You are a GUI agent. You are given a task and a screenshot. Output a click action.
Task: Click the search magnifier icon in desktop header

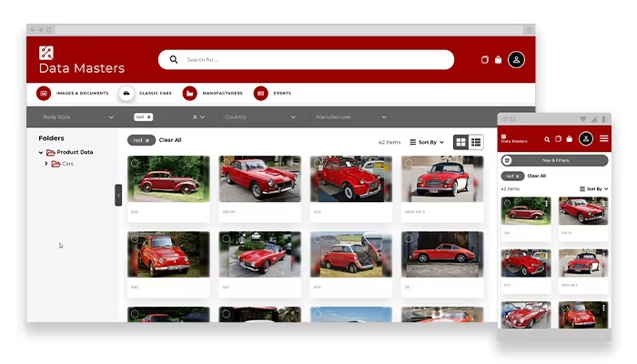174,60
